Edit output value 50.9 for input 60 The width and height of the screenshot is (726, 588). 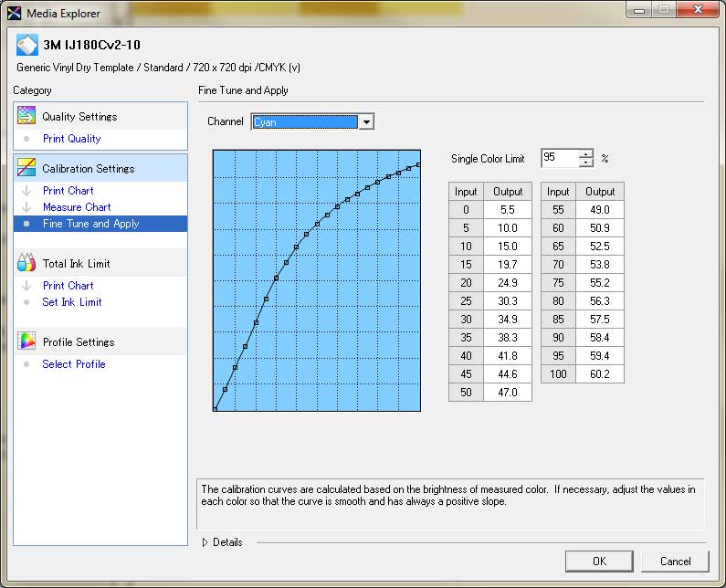pos(600,227)
